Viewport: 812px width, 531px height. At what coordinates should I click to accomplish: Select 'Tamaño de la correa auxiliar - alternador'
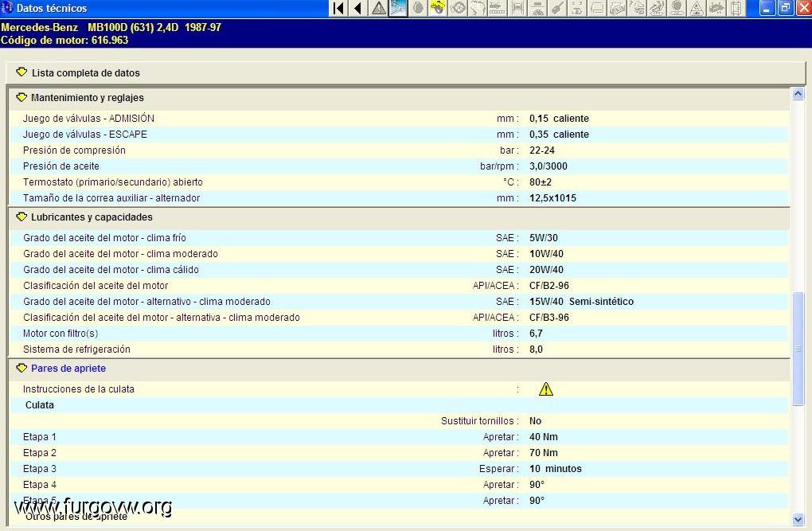pyautogui.click(x=111, y=198)
